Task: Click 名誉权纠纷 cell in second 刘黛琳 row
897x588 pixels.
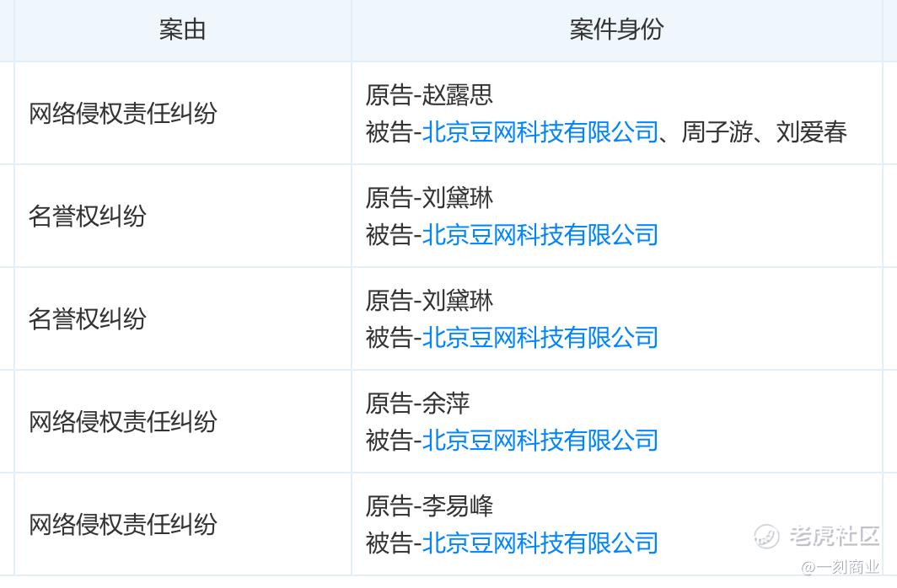Action: tap(88, 319)
